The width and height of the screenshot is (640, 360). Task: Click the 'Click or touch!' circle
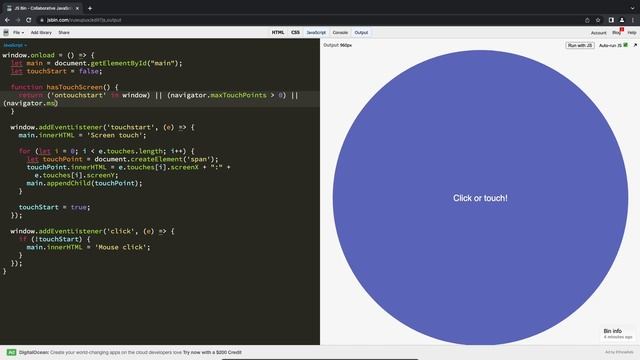coord(480,198)
